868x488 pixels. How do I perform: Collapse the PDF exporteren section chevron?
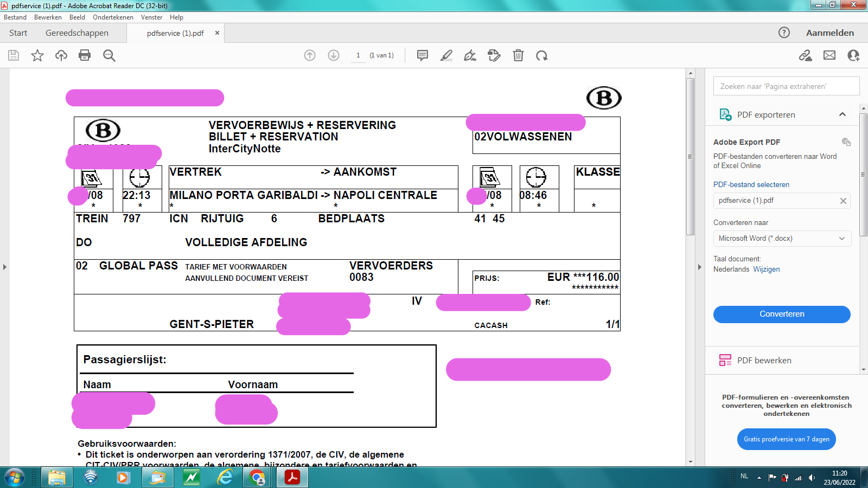(x=843, y=114)
